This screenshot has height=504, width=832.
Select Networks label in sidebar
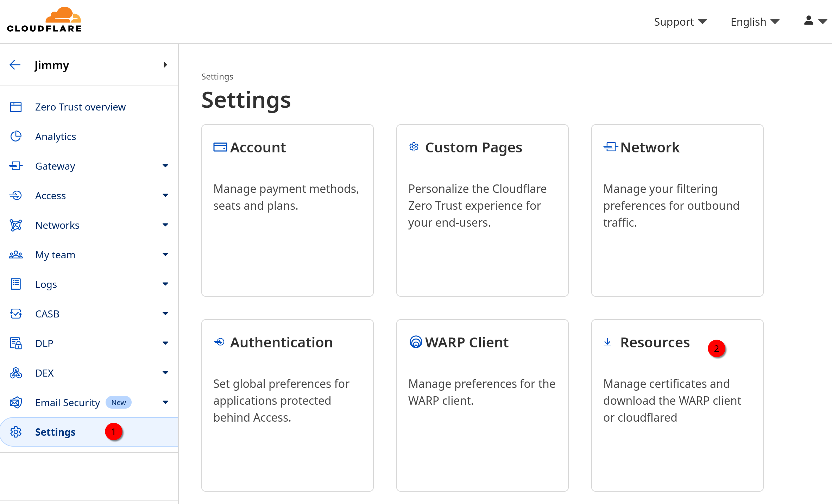(57, 225)
